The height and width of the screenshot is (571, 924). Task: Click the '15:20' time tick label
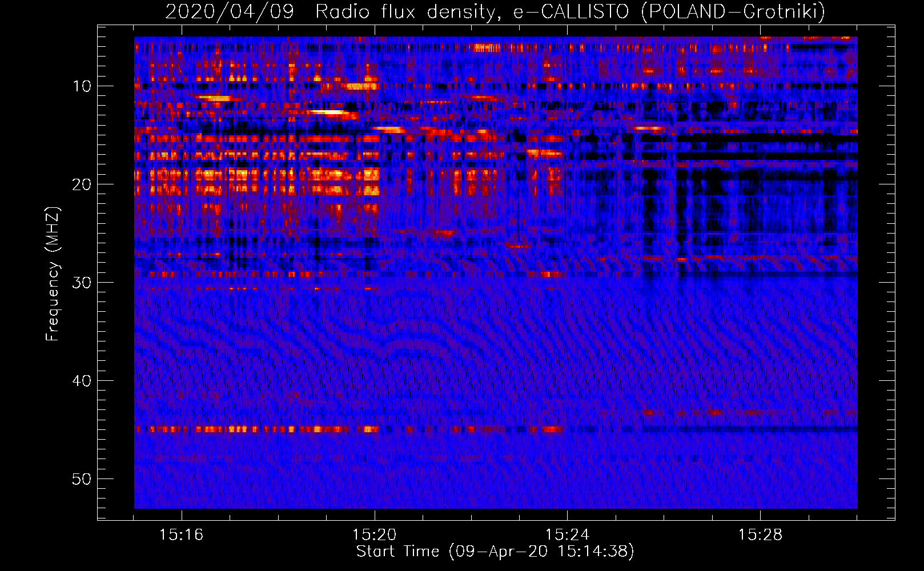coord(374,535)
